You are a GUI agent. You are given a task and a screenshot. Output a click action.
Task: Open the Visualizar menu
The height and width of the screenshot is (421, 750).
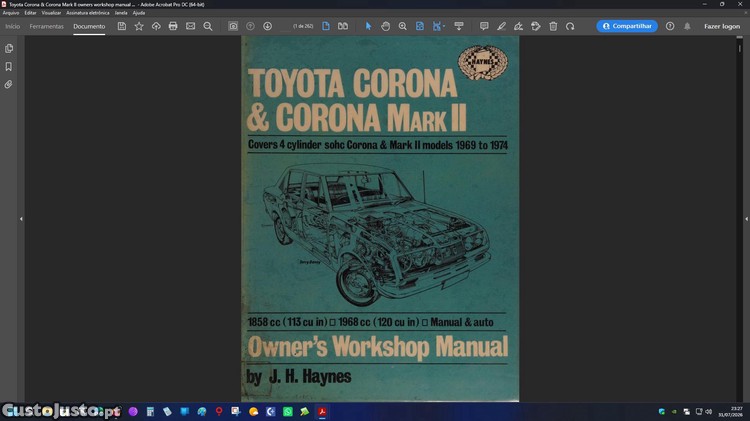point(51,13)
